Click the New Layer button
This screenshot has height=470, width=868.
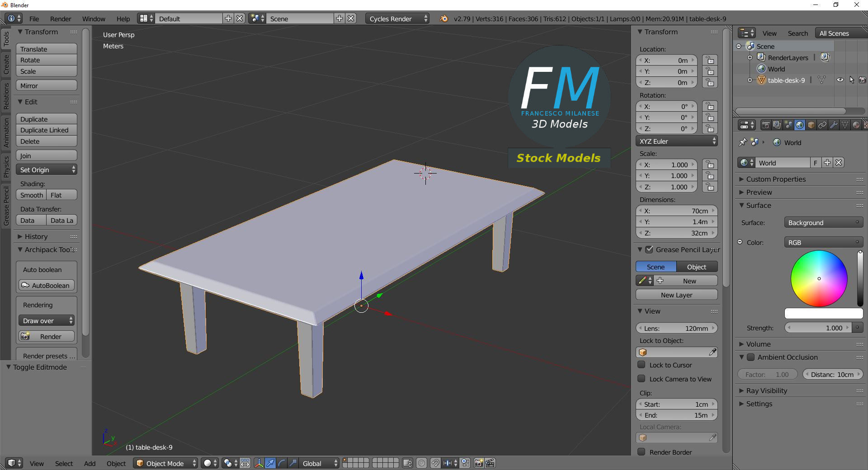click(677, 295)
